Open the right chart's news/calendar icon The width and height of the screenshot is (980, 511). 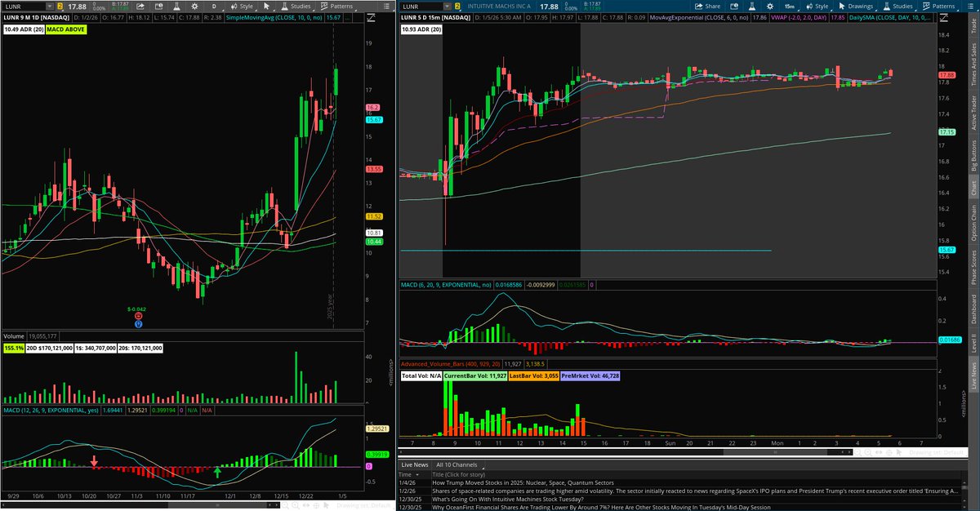pos(733,7)
